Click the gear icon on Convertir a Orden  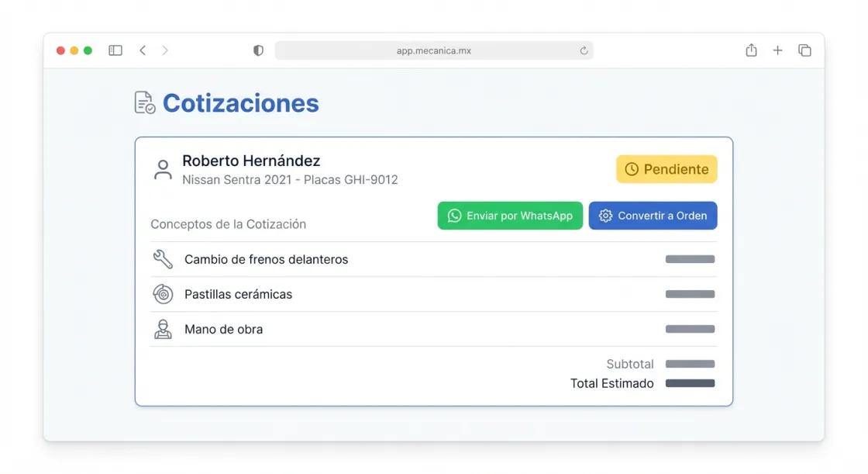click(x=605, y=216)
